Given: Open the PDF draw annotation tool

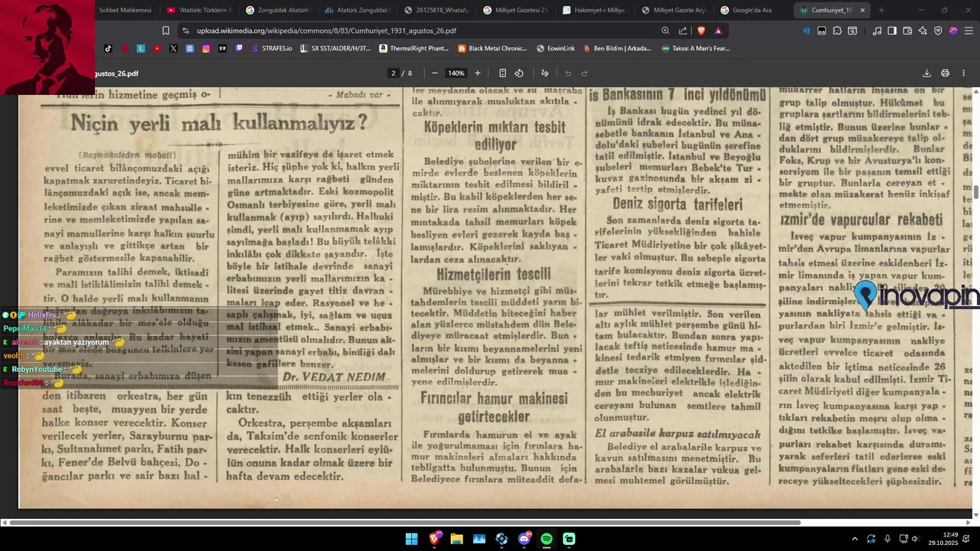Looking at the screenshot, I should pyautogui.click(x=545, y=73).
